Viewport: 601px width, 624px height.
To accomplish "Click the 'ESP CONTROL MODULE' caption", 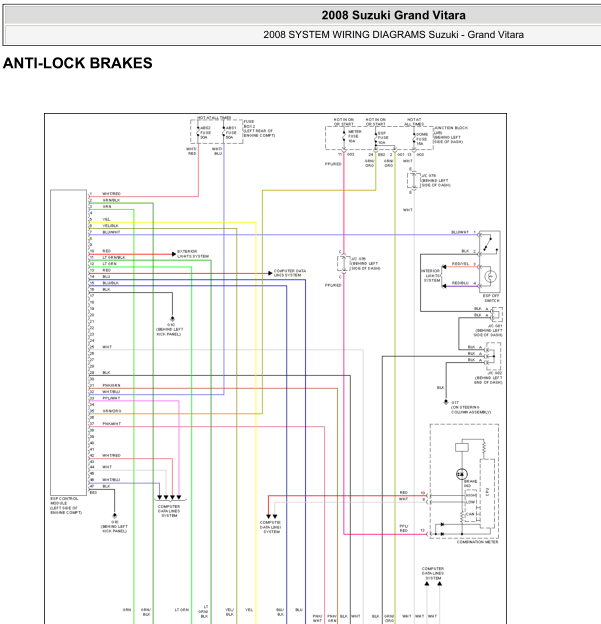I will (x=66, y=505).
